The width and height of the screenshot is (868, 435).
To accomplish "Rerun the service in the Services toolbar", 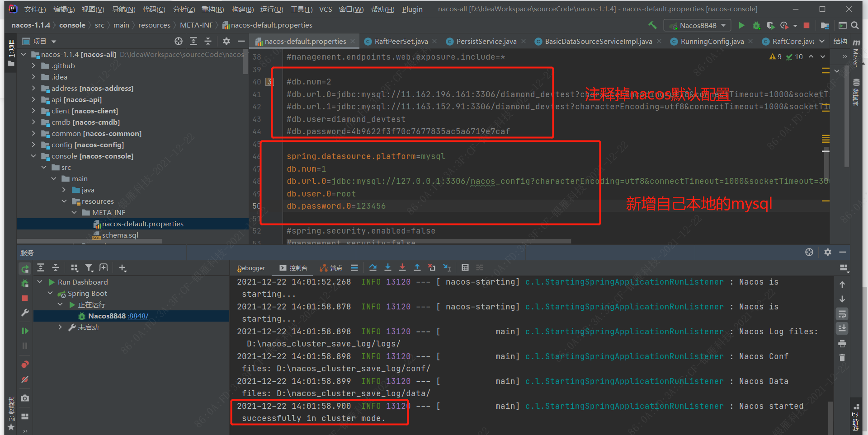I will click(x=25, y=269).
